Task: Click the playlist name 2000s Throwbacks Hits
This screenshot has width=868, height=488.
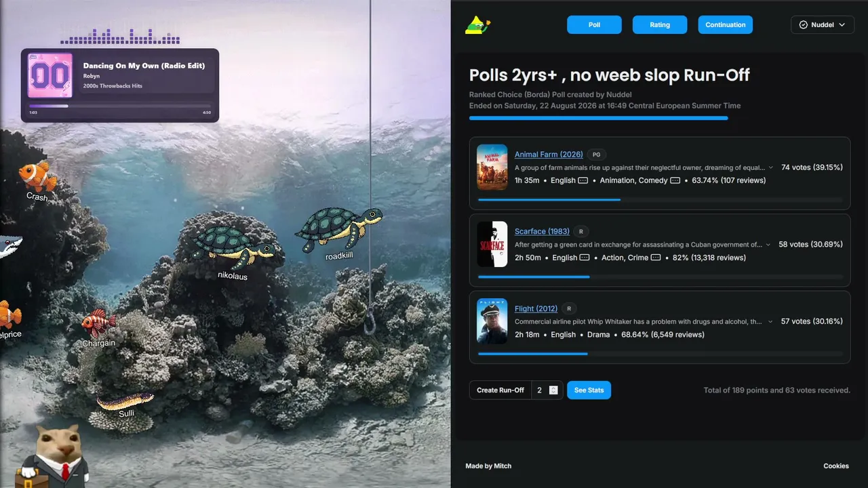Action: 113,86
